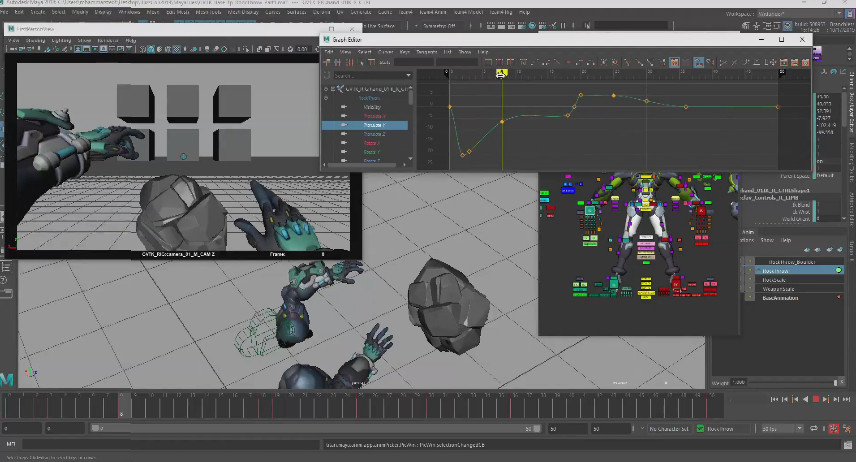Screen dimensions: 856x462
Task: Step forward one frame
Action: (x=836, y=399)
